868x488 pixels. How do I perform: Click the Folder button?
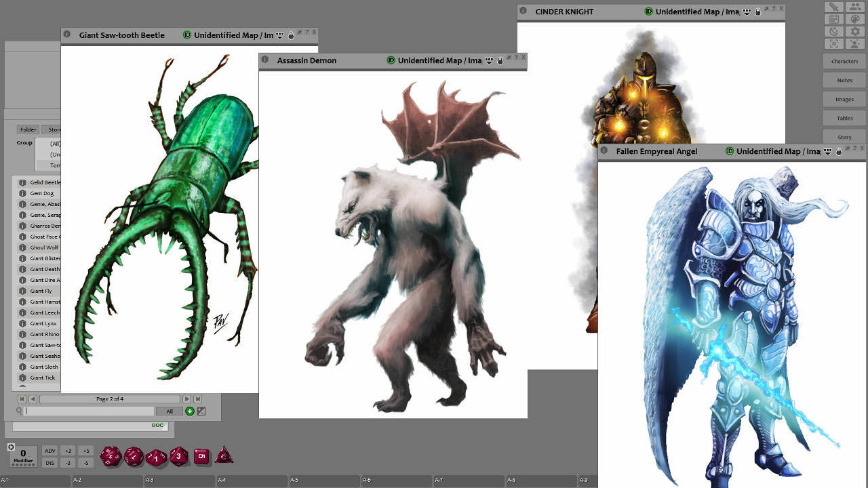click(x=28, y=129)
